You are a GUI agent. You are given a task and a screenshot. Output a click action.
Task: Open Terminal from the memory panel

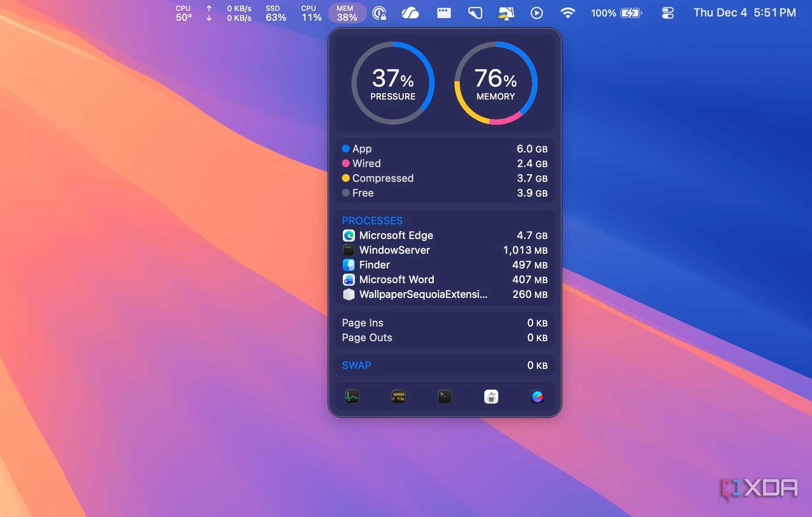445,396
